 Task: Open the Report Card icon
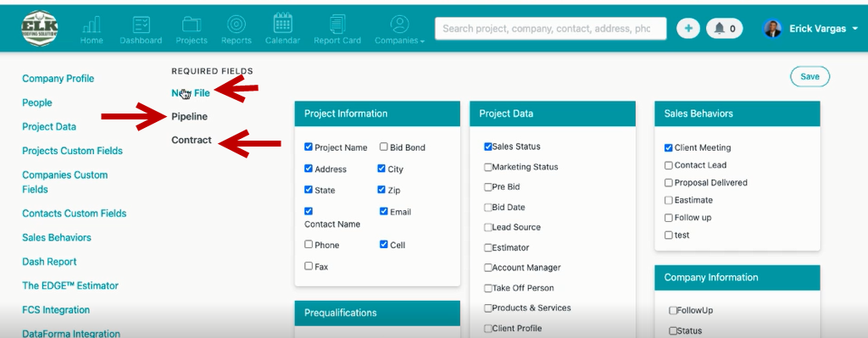coord(337,25)
